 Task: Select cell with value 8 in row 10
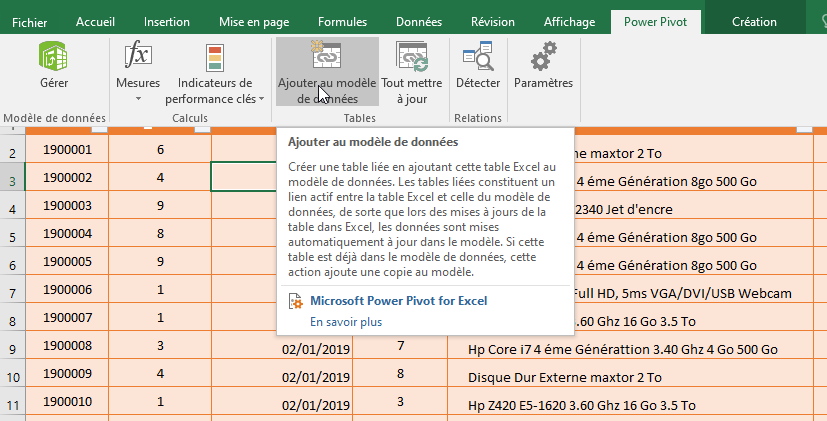[400, 373]
